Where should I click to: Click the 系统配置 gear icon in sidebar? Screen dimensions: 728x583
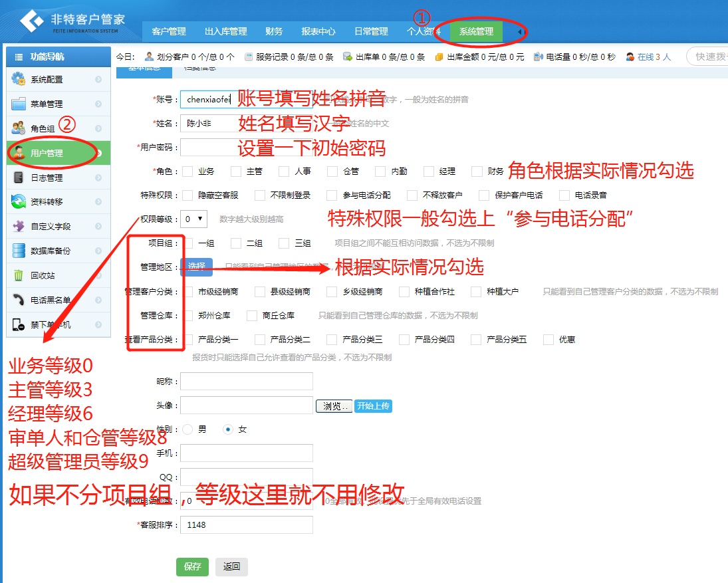(18, 79)
